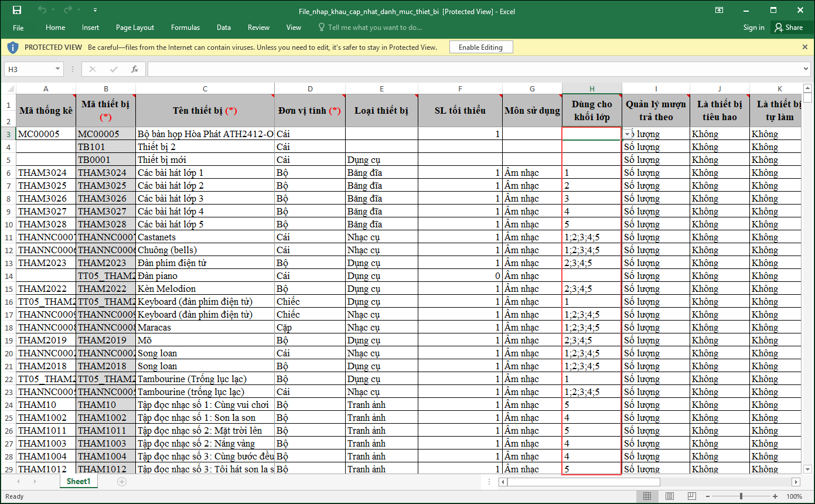This screenshot has height=504, width=815.
Task: Click the zoom slider handle
Action: coord(741,496)
